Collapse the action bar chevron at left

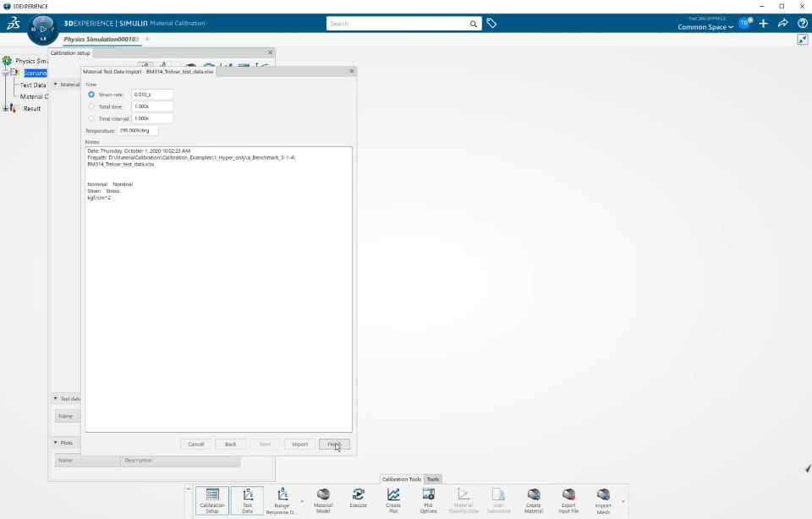[x=189, y=489]
